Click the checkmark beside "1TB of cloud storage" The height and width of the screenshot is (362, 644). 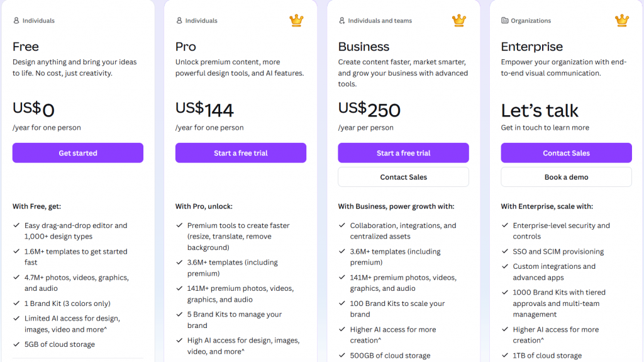pos(504,356)
